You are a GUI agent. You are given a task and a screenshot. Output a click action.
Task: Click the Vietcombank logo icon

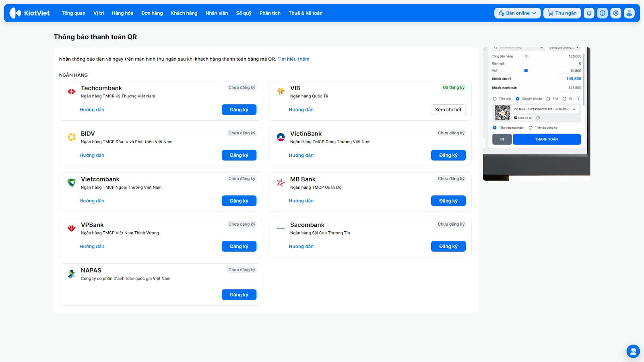point(72,183)
